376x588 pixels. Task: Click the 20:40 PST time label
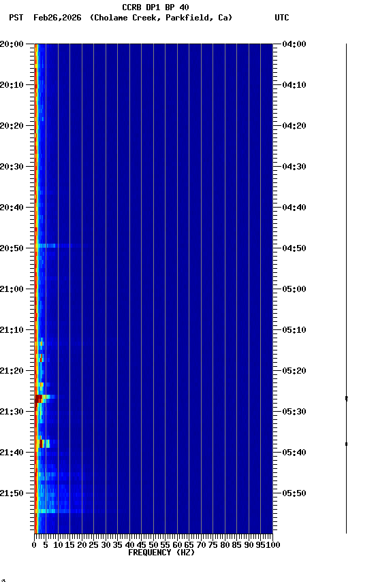click(12, 208)
